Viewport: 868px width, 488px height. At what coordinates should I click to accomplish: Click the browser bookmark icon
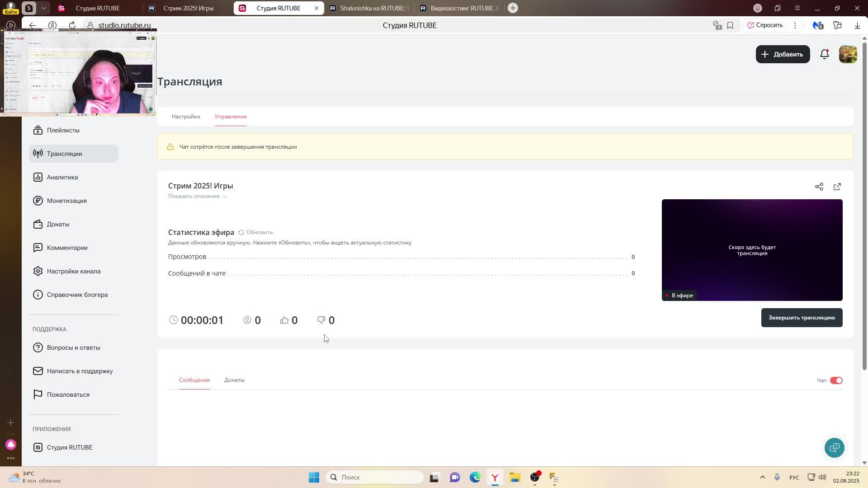(x=730, y=25)
